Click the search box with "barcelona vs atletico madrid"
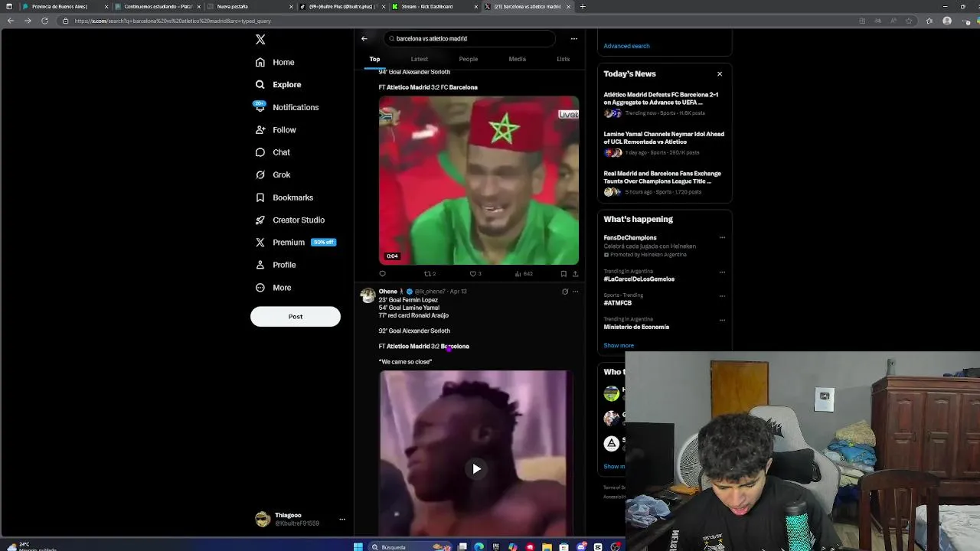The width and height of the screenshot is (980, 551). pos(469,38)
